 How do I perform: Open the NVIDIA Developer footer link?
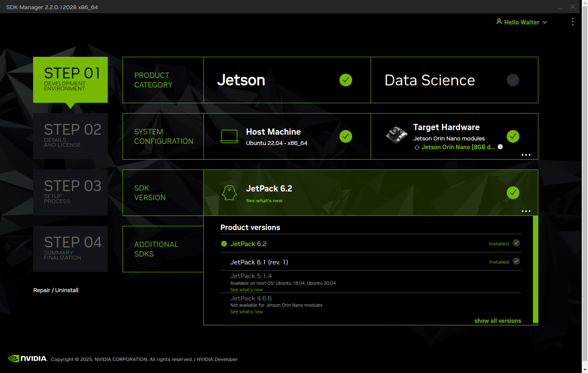tap(217, 359)
